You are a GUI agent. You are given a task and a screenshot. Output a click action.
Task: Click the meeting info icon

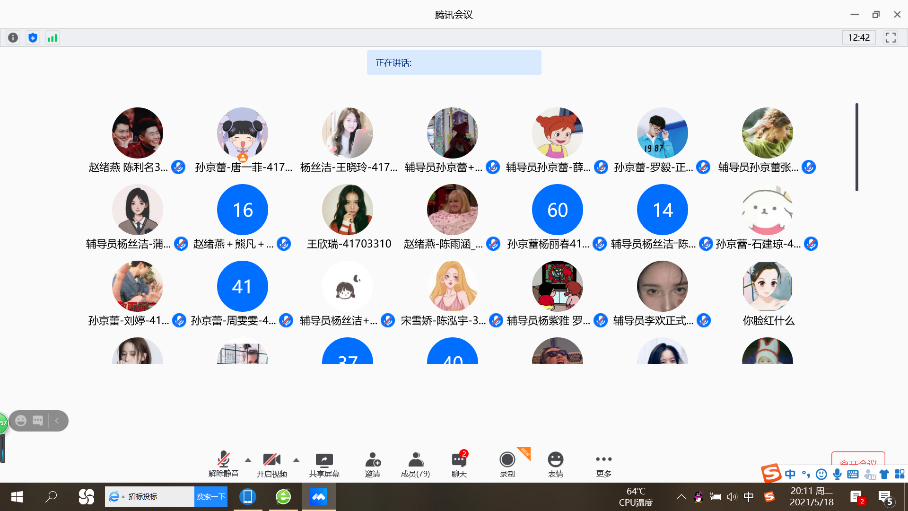coord(13,37)
